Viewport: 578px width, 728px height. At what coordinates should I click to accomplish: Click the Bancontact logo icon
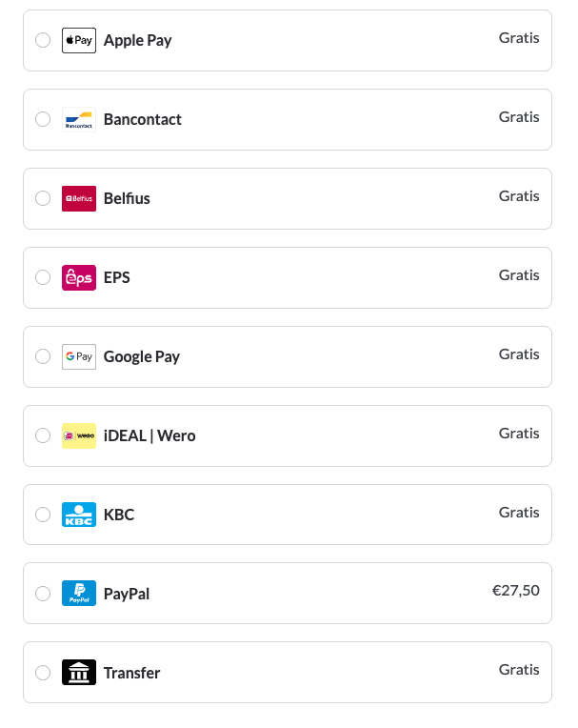(79, 120)
